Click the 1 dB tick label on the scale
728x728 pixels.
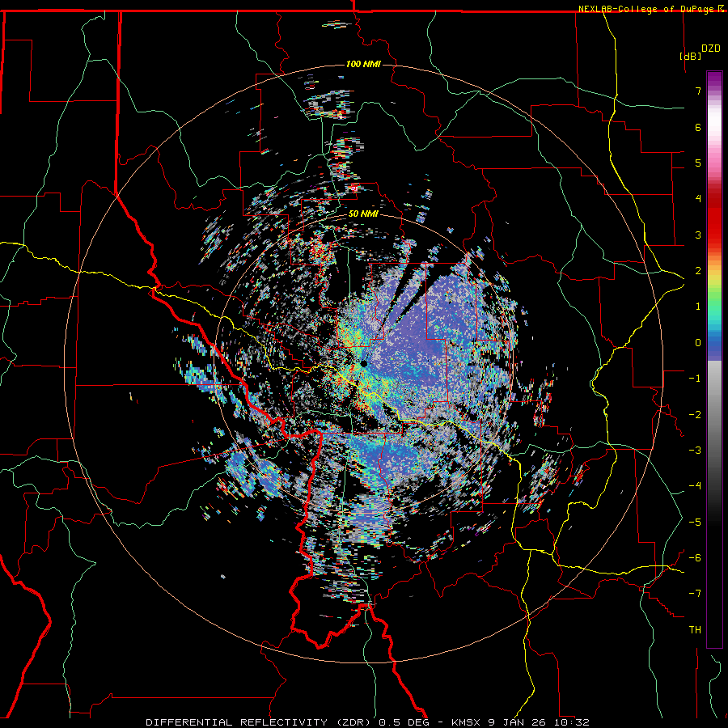pyautogui.click(x=698, y=307)
